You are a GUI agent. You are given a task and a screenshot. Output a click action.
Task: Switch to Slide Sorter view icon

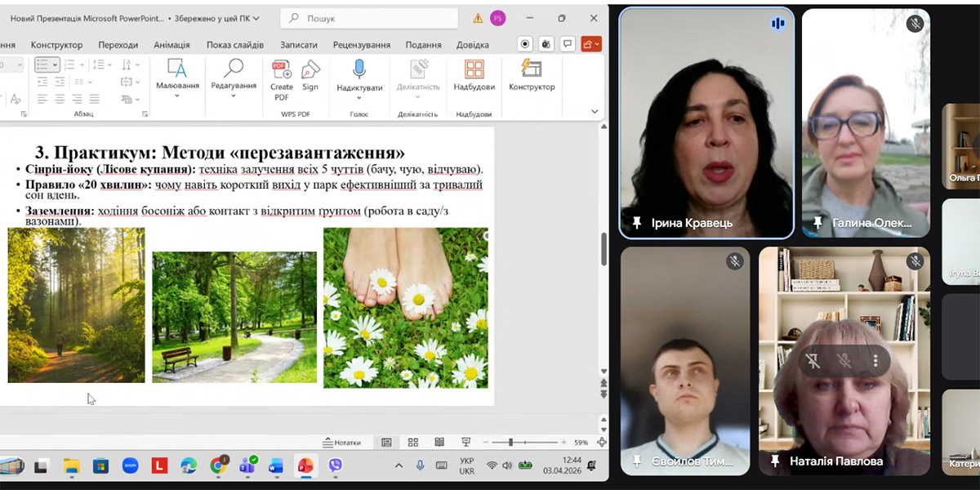click(413, 443)
